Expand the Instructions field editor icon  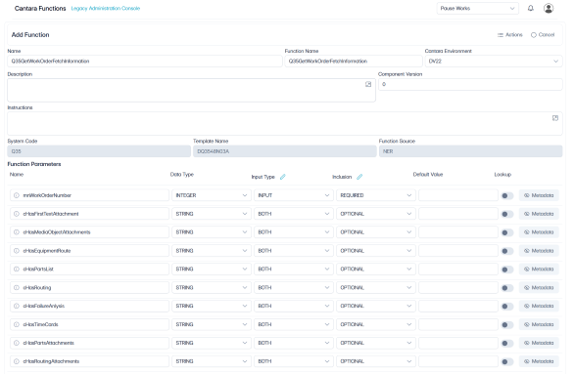(x=555, y=118)
